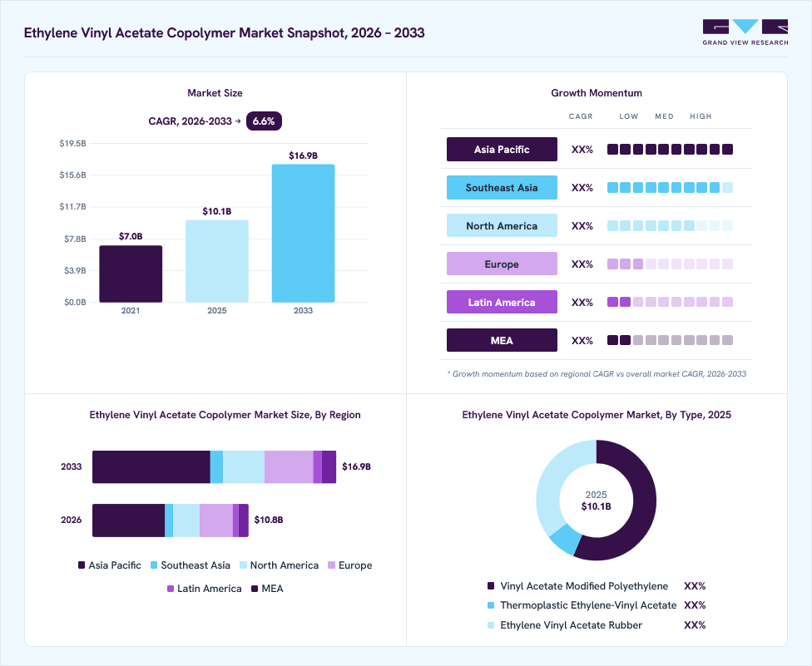
Task: Click the Europe momentum indicator squares
Action: (670, 264)
